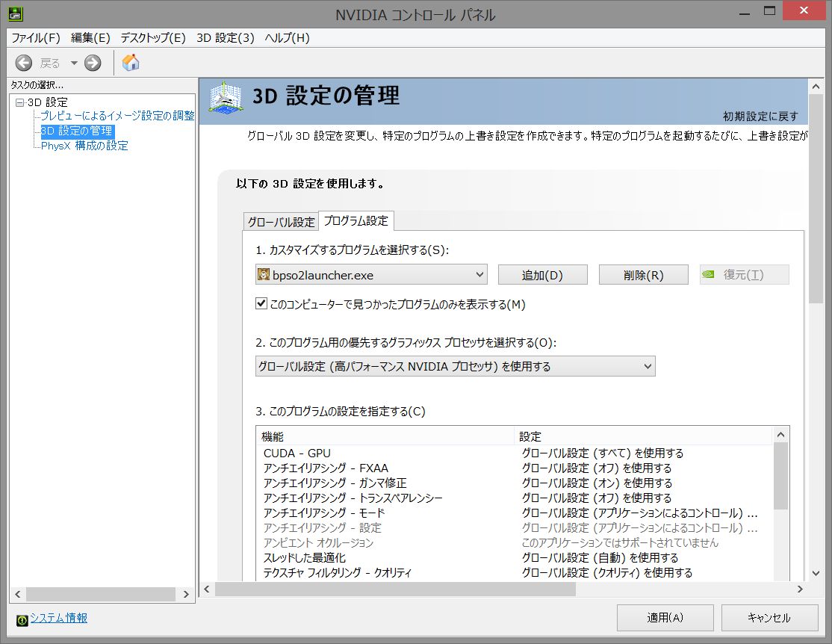Go to the home icon in toolbar
The height and width of the screenshot is (644, 832).
[x=131, y=63]
